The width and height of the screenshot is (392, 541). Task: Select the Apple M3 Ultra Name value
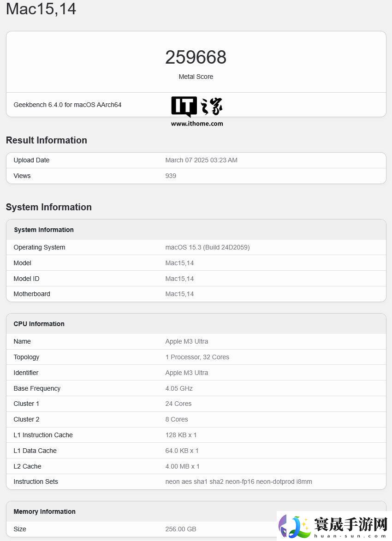(187, 341)
